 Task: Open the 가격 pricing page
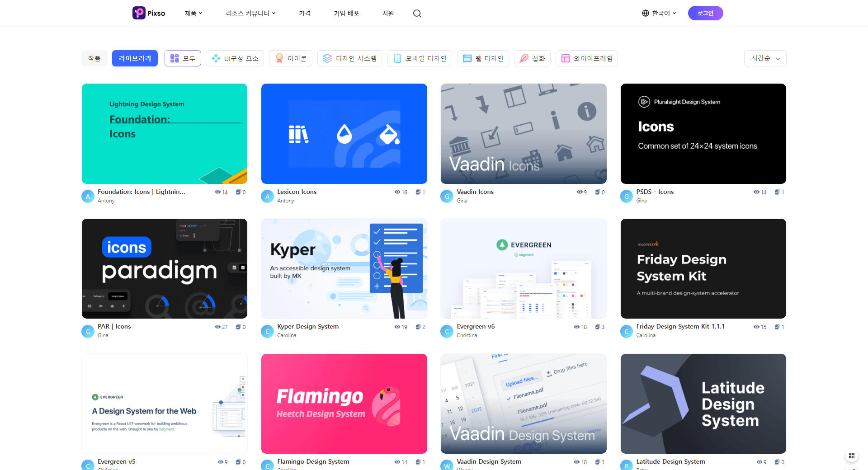[x=305, y=13]
